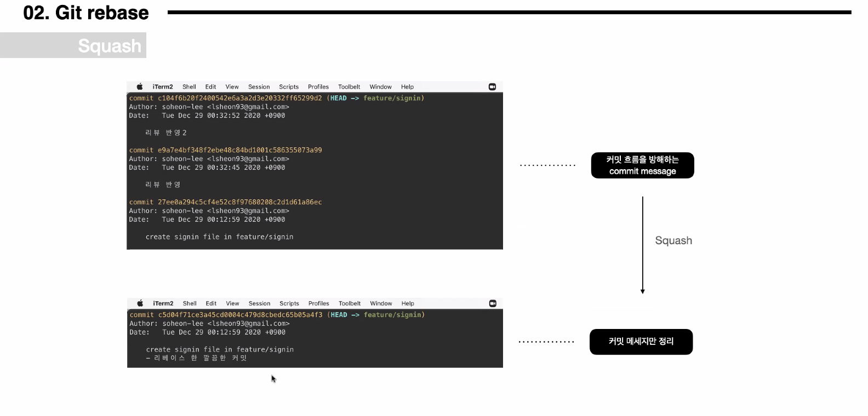Click the camera status icon above commit c104f6b
868x416 pixels.
click(492, 86)
